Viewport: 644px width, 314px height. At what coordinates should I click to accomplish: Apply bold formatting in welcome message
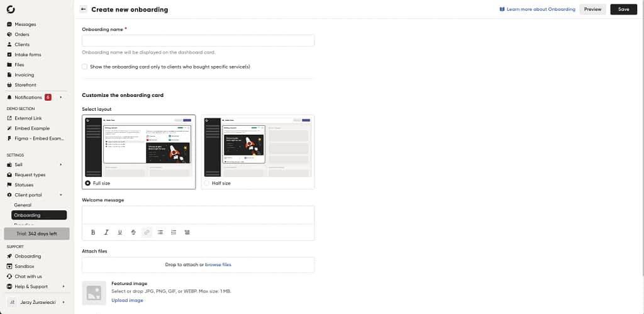pyautogui.click(x=93, y=232)
